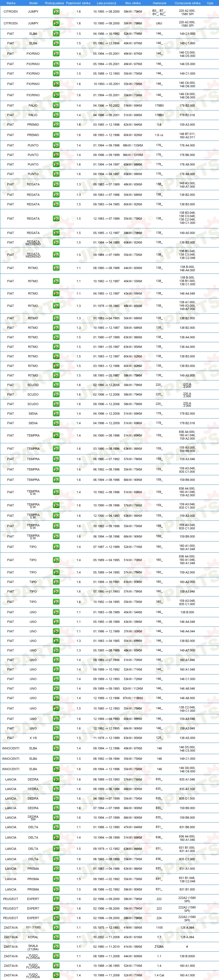This screenshot has width=219, height=980.
Task: Click the Model column header
Action: 33,3
